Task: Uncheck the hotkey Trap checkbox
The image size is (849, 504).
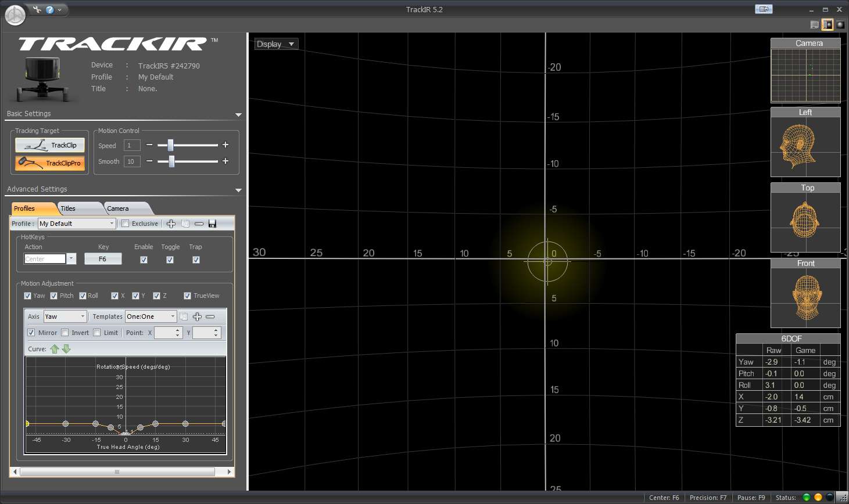Action: coord(196,260)
